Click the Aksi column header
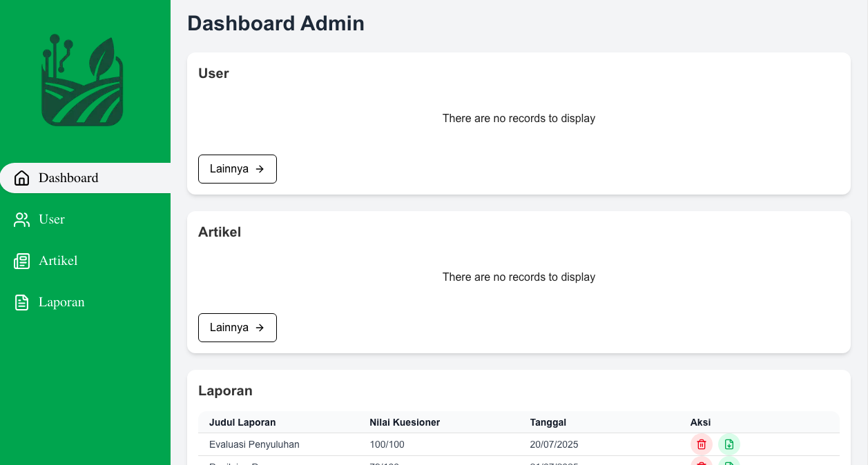The image size is (868, 465). pyautogui.click(x=700, y=422)
